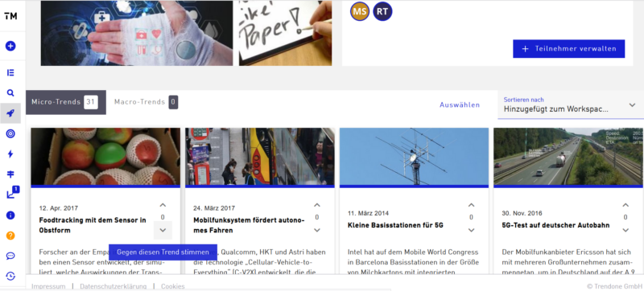Downvote the Mobilfunksystem fördert autonomes Fahren trend
Image resolution: width=644 pixels, height=291 pixels.
click(x=316, y=231)
